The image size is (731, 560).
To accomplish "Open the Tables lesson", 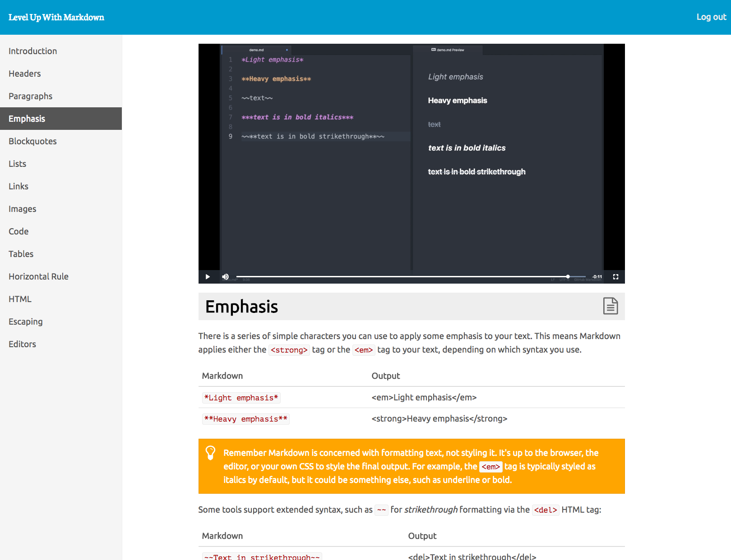I will tap(21, 254).
